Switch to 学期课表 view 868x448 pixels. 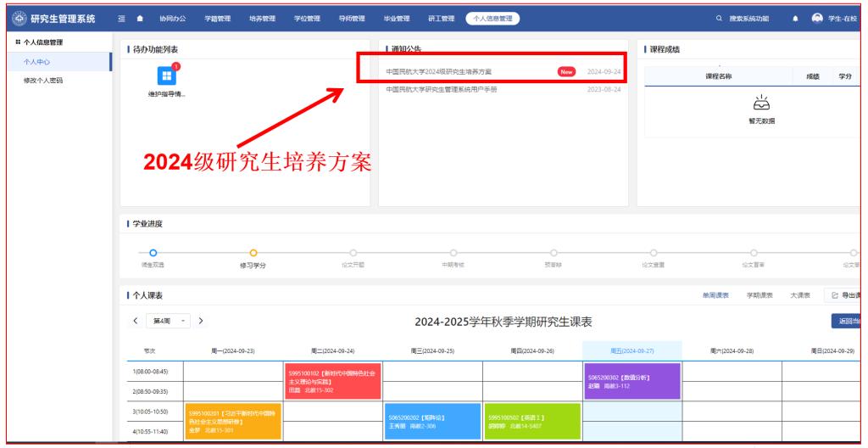(759, 294)
